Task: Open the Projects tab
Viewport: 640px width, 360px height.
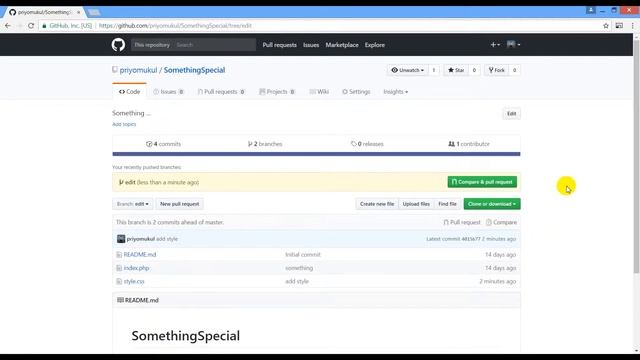Action: [277, 91]
